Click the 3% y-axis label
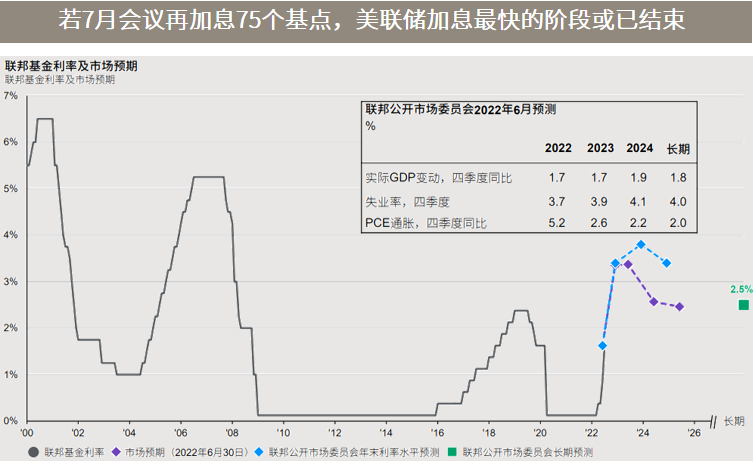 tap(11, 281)
